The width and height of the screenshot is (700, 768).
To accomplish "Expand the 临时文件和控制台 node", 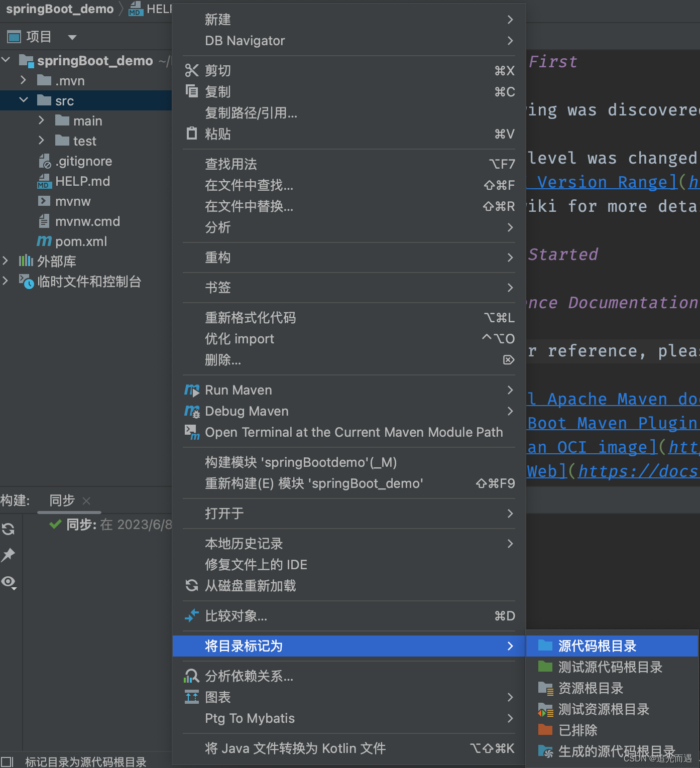I will (6, 281).
